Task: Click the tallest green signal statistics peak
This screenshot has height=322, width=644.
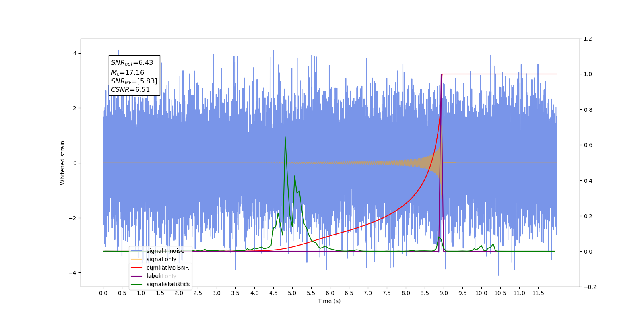Action: point(285,137)
